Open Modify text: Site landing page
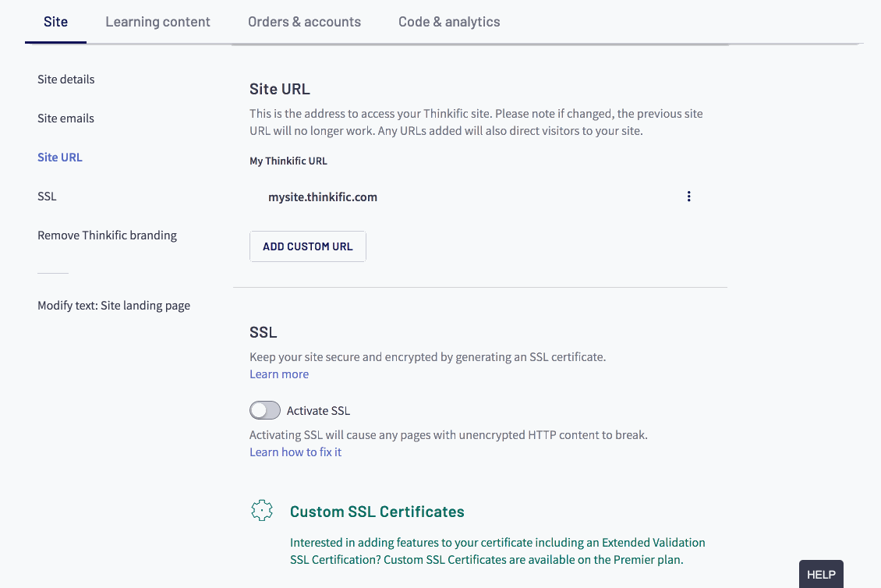 (114, 306)
